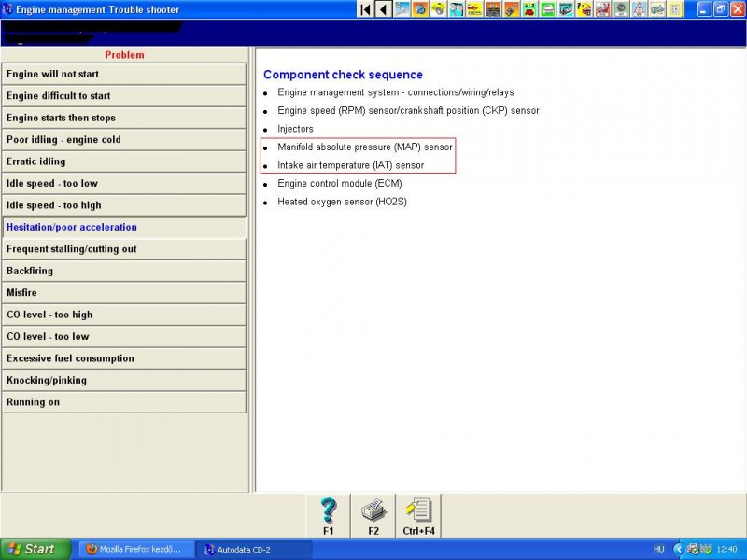The width and height of the screenshot is (747, 560).
Task: Click the red 'Problem' column header
Action: tap(124, 55)
